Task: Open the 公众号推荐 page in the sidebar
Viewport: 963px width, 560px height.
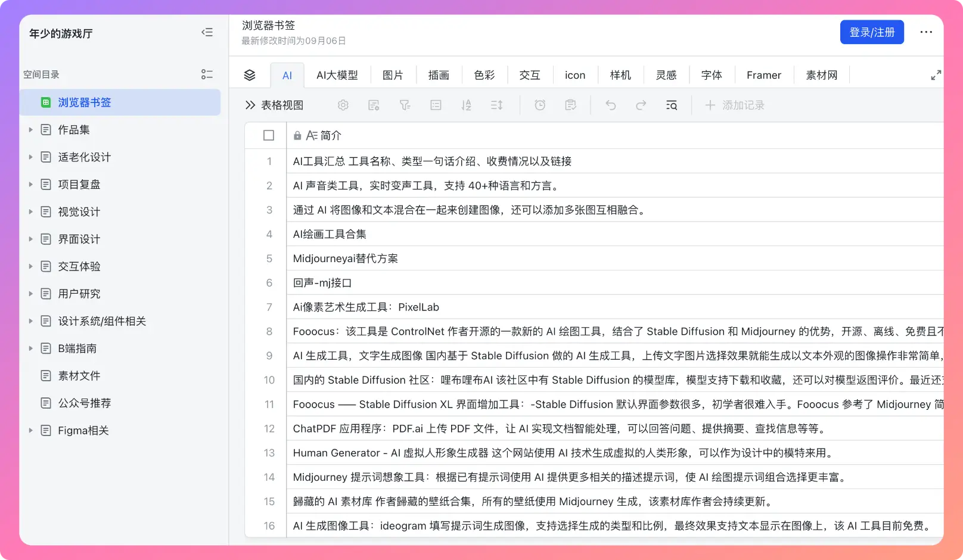Action: 84,403
